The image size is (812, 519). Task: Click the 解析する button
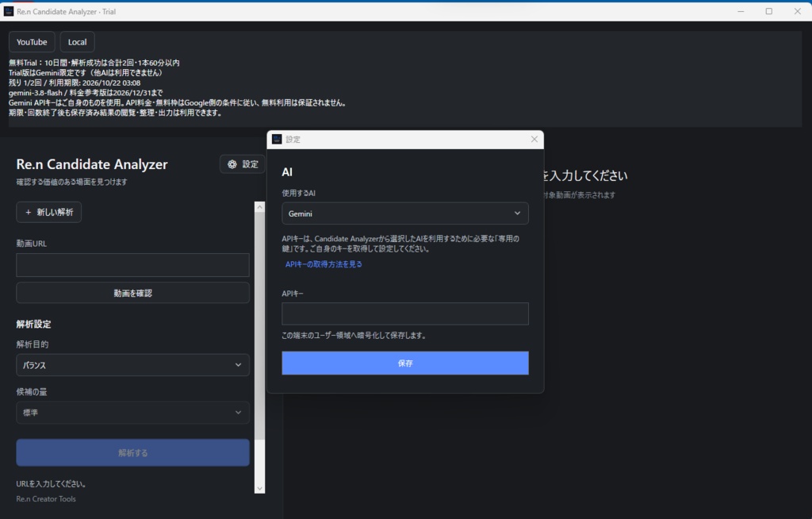click(x=132, y=452)
